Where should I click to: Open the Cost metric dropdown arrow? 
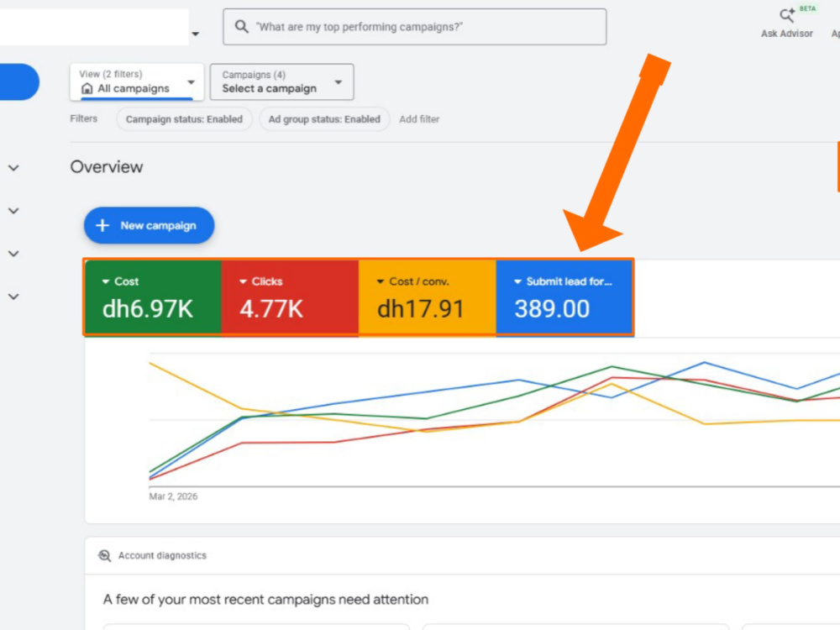tap(106, 281)
